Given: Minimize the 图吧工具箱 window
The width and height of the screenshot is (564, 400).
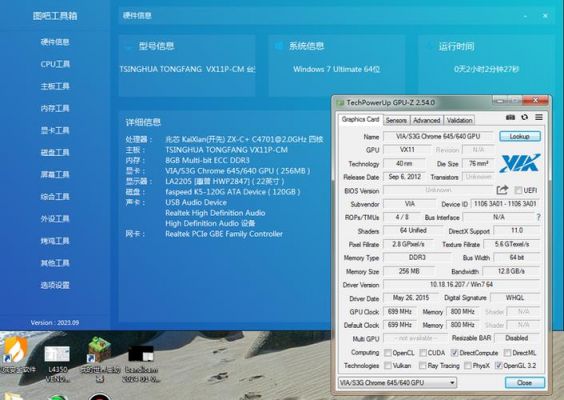Looking at the screenshot, I should click(526, 16).
